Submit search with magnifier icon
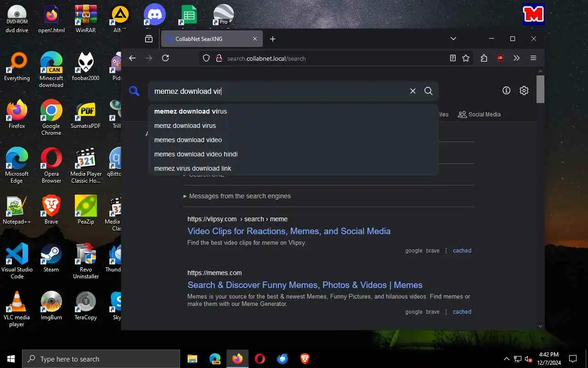 (x=429, y=91)
